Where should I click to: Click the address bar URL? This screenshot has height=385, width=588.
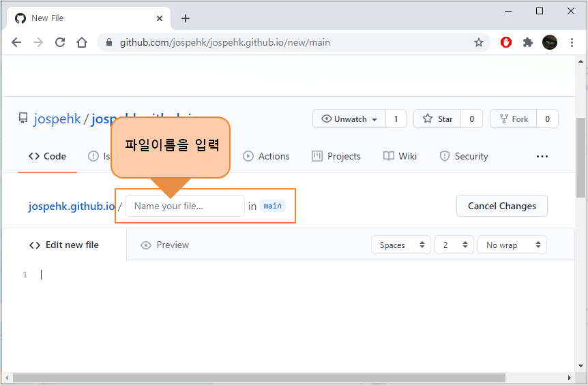[225, 42]
